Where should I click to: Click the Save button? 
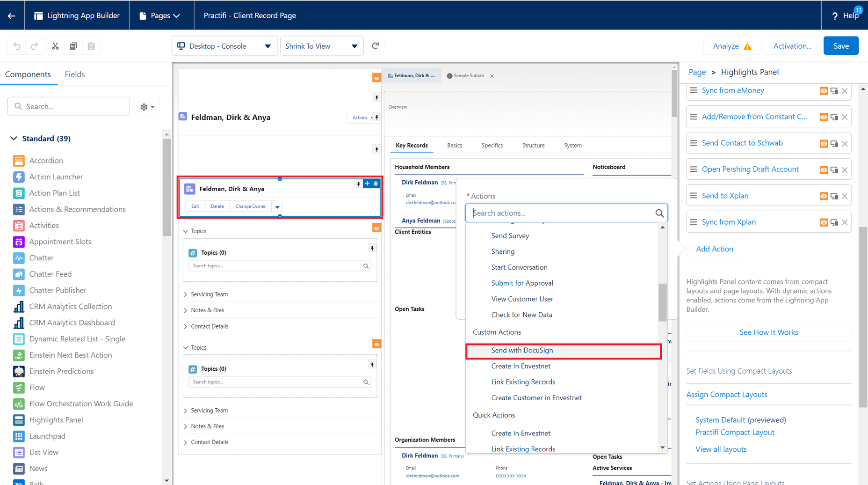(841, 46)
